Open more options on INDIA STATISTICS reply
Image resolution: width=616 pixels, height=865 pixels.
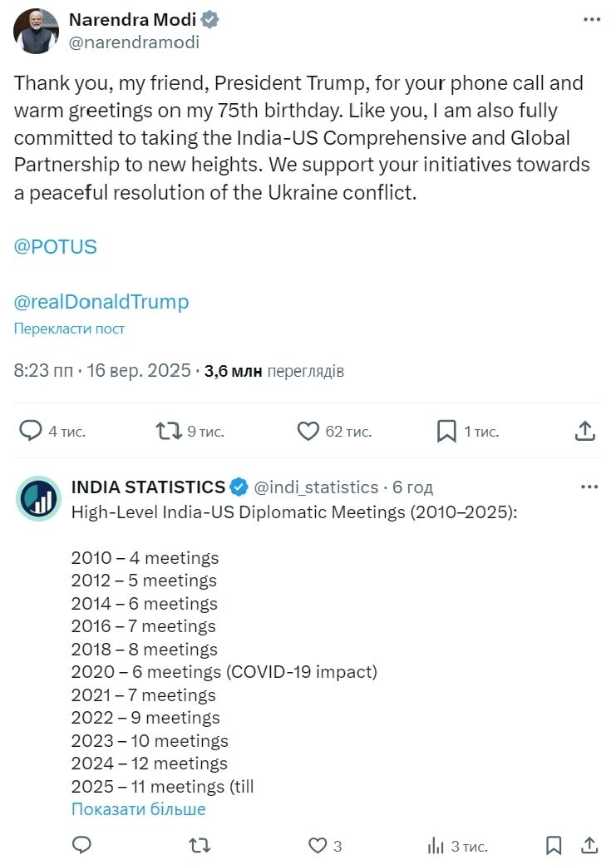coord(589,487)
